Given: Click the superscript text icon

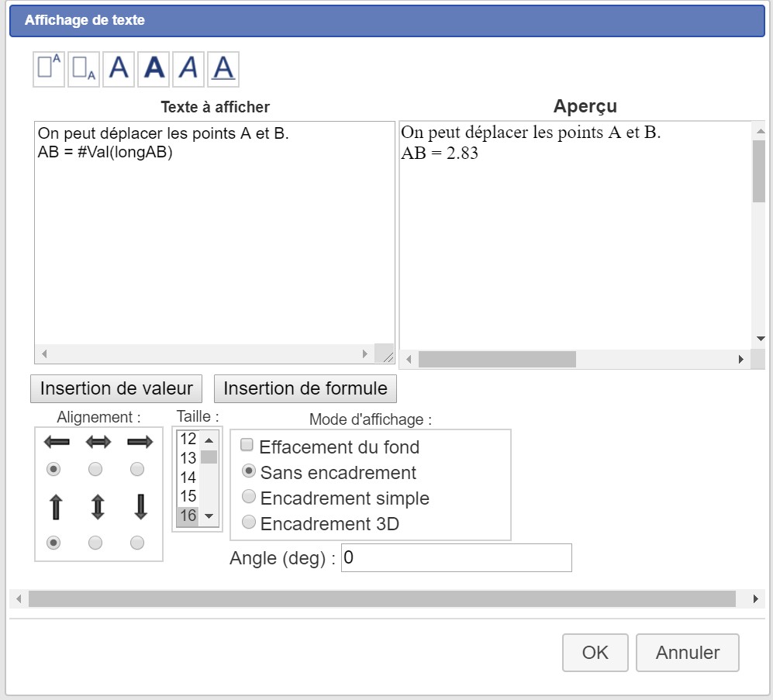Looking at the screenshot, I should point(50,68).
